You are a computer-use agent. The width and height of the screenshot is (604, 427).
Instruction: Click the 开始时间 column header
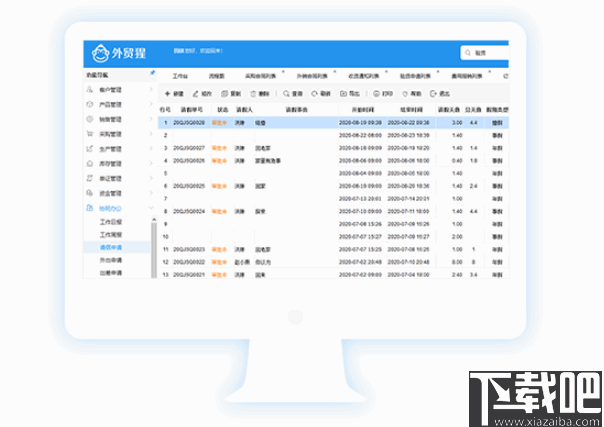[362, 110]
